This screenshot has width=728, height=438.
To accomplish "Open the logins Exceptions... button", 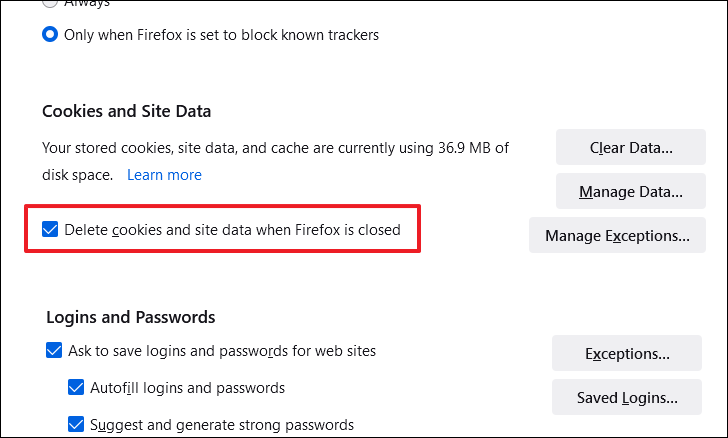I will 627,354.
